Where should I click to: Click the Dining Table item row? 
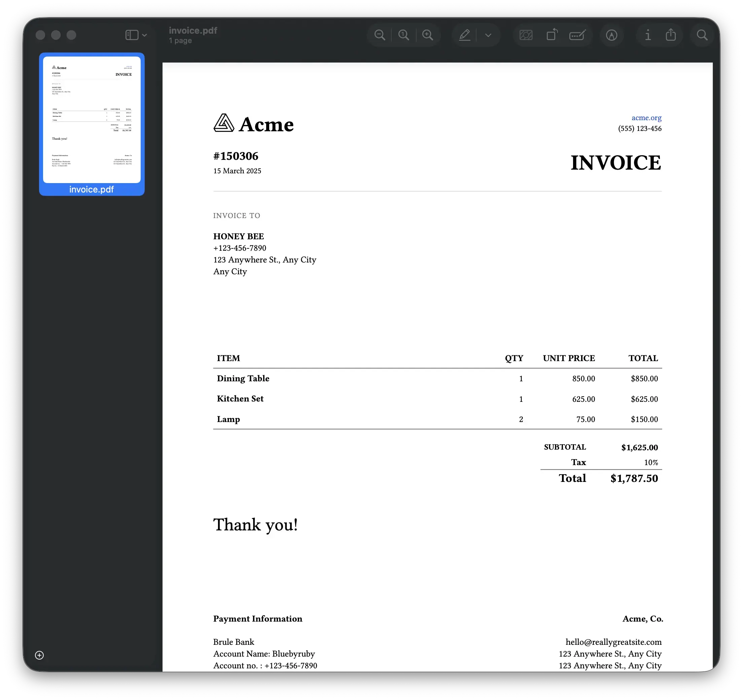(x=437, y=379)
